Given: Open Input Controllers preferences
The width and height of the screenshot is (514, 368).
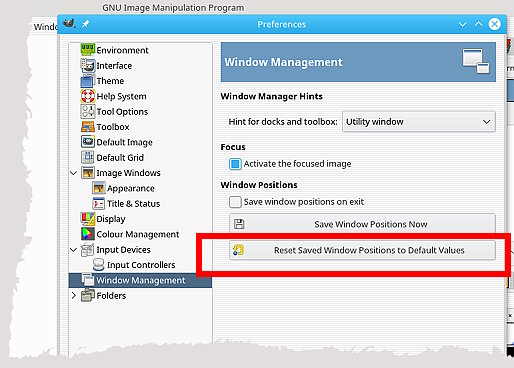Looking at the screenshot, I should click(141, 265).
